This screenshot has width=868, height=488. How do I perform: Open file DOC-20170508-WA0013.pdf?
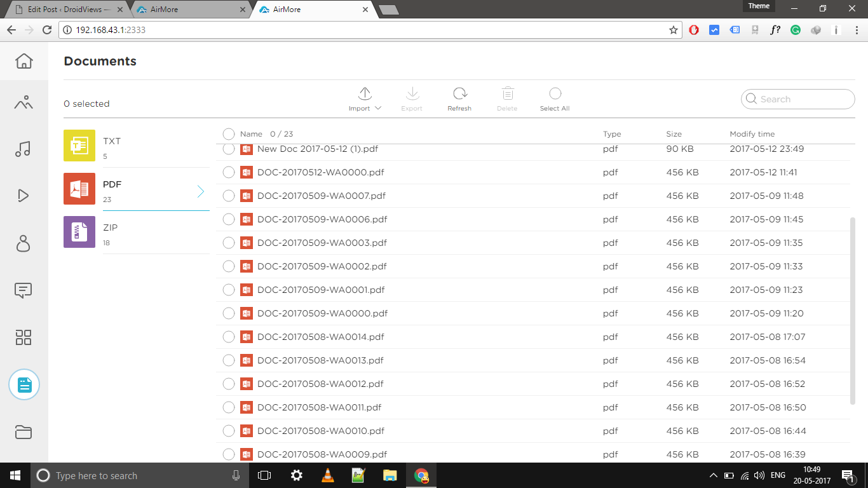point(320,360)
